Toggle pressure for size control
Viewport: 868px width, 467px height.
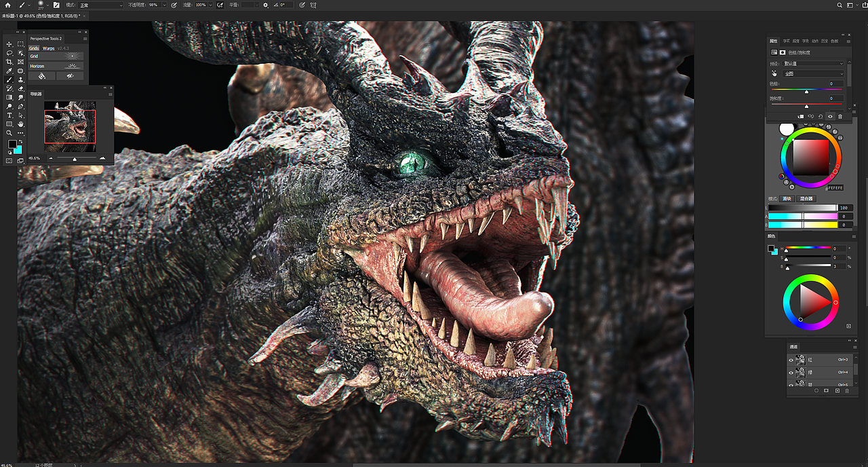[x=302, y=5]
